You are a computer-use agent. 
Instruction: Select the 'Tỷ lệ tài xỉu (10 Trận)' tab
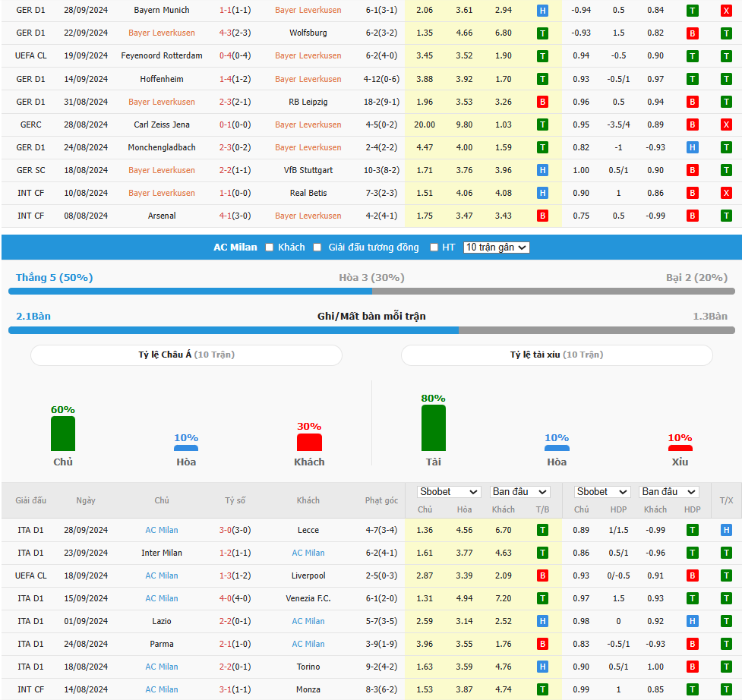click(557, 355)
